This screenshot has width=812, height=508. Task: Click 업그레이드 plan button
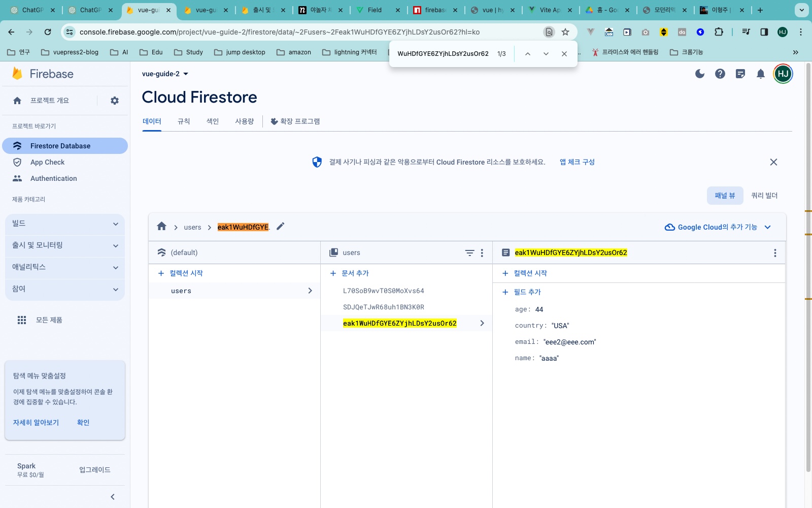pos(95,470)
